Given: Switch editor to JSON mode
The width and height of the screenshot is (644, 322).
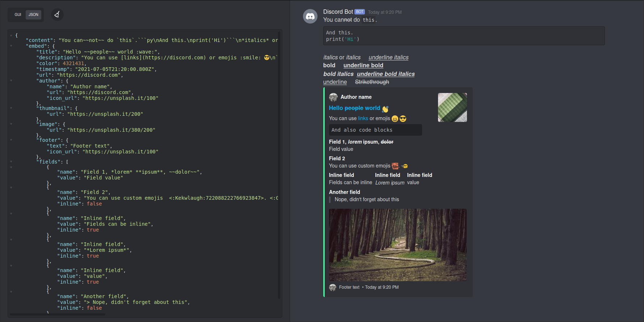Looking at the screenshot, I should pyautogui.click(x=33, y=15).
